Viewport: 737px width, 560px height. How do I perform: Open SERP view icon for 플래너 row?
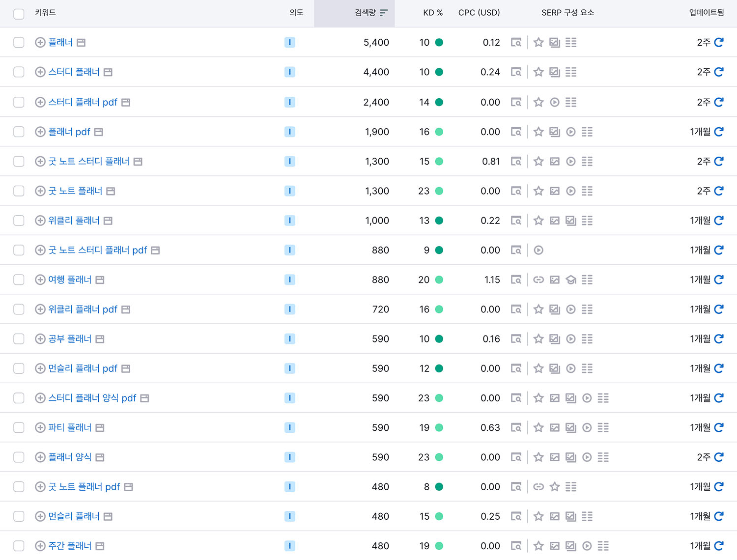click(x=516, y=42)
